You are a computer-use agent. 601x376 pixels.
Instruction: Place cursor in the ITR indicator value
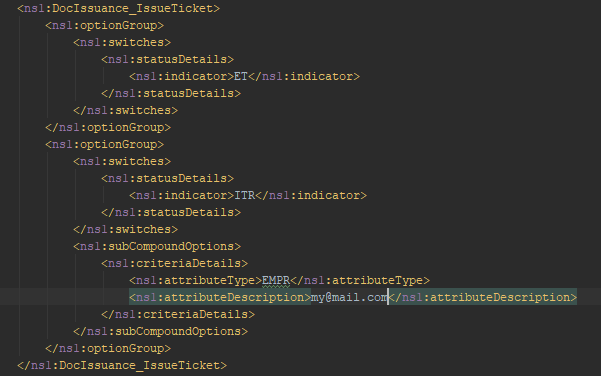pos(245,195)
